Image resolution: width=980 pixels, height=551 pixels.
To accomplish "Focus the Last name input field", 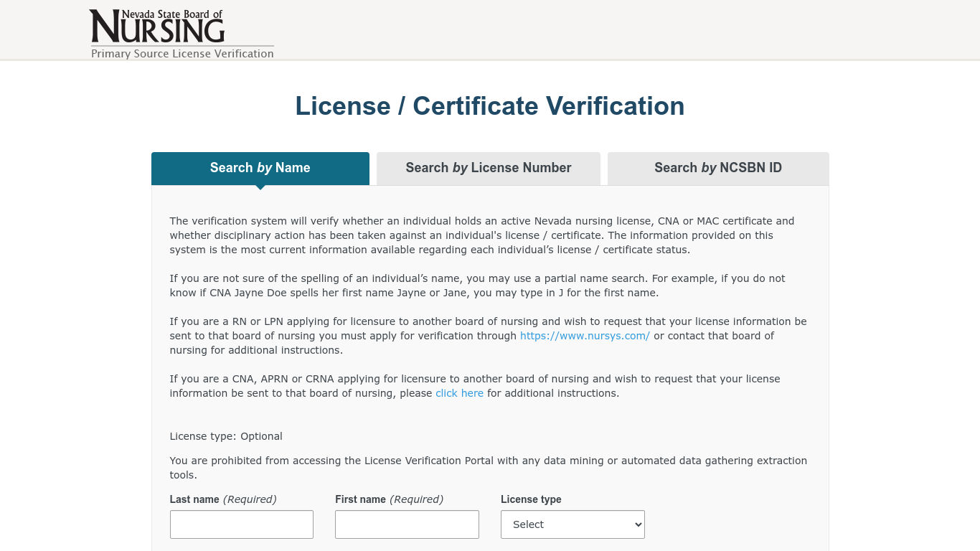I will pyautogui.click(x=242, y=524).
